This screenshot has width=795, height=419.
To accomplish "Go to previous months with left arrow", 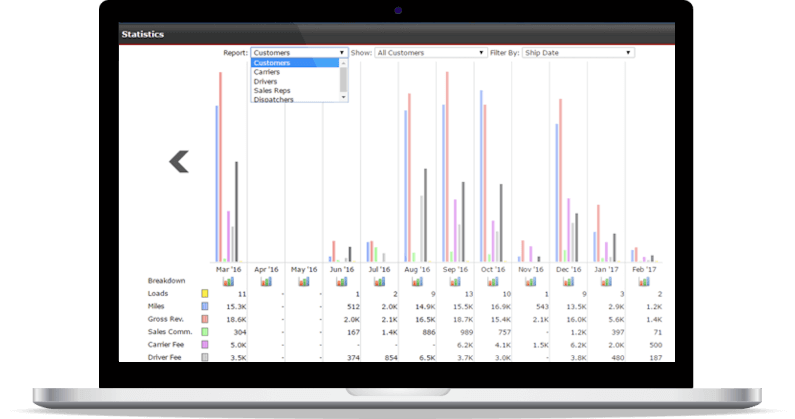I will 179,161.
